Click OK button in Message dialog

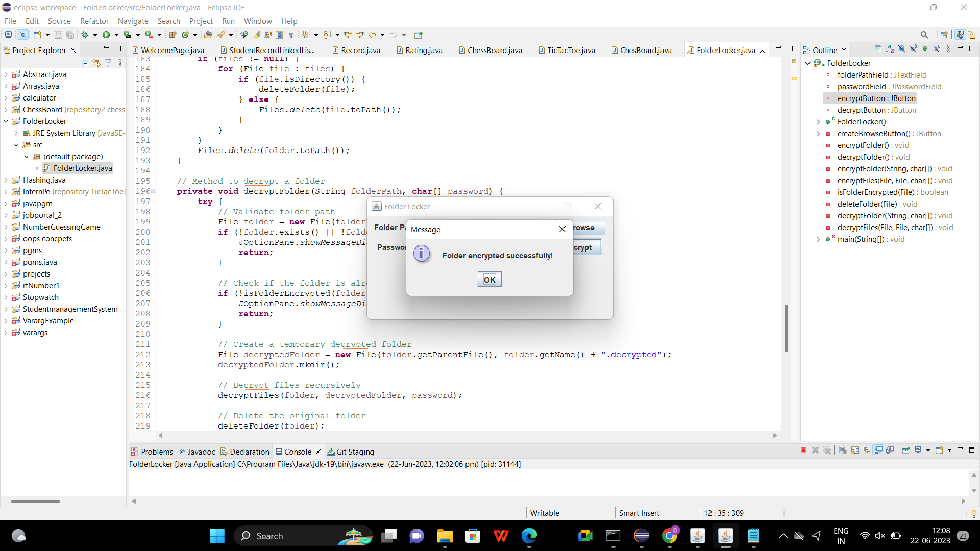tap(489, 279)
